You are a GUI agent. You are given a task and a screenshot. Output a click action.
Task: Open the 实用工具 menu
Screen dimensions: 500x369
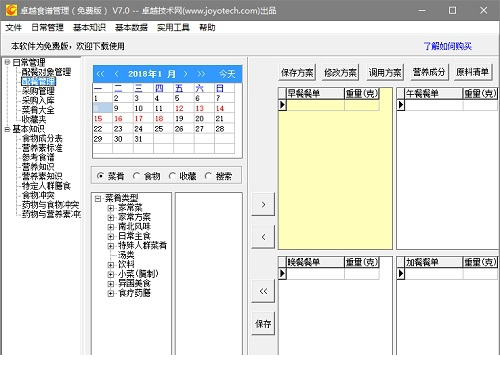pyautogui.click(x=173, y=28)
